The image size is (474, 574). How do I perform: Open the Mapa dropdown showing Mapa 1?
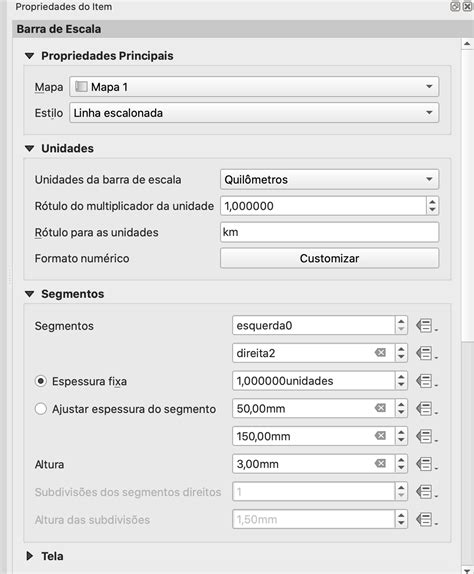click(254, 87)
